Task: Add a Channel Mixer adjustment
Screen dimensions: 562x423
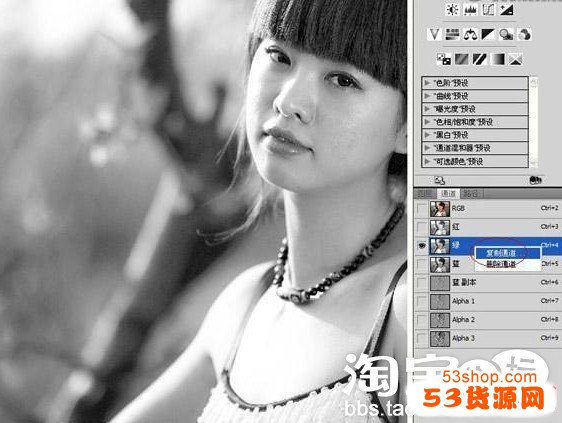Action: [x=524, y=34]
